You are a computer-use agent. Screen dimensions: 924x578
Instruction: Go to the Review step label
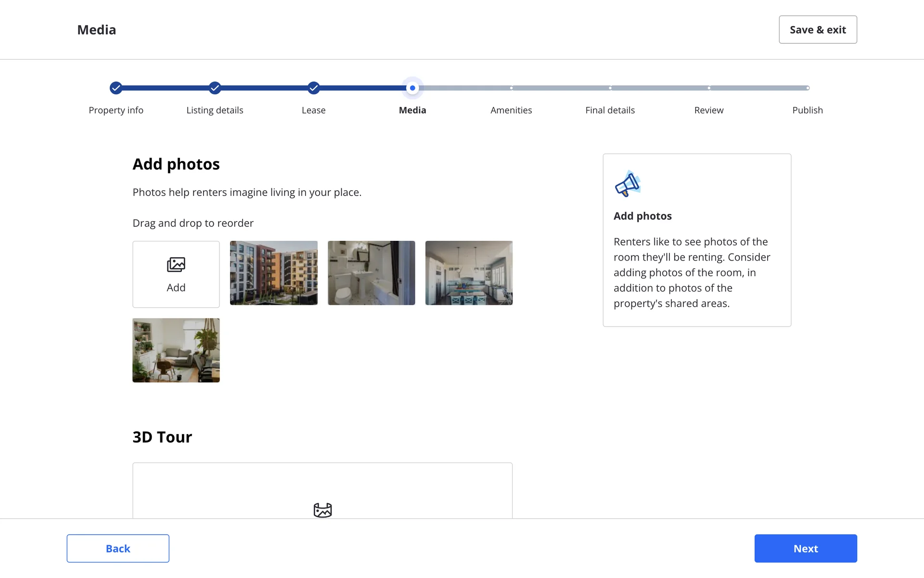coord(708,110)
